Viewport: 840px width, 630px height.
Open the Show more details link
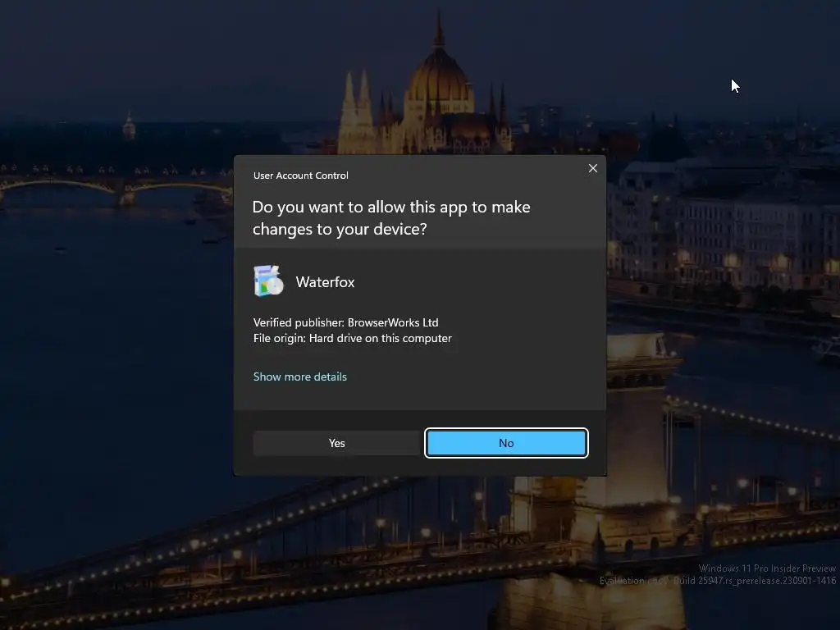300,377
